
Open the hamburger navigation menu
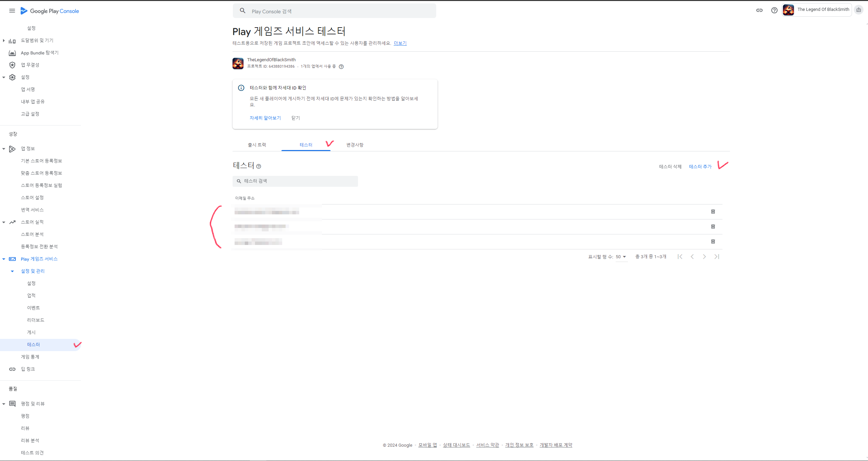pos(12,11)
